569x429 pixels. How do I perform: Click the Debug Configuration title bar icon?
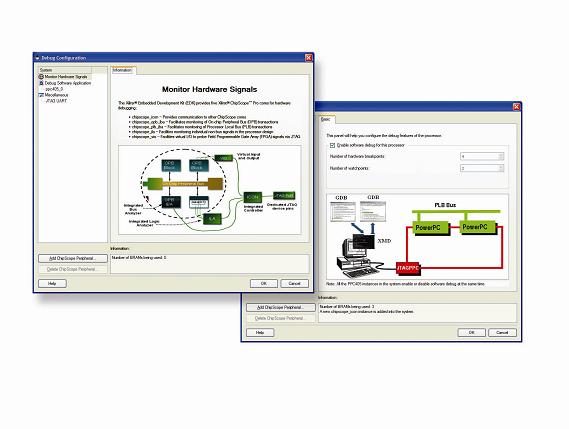(37, 58)
